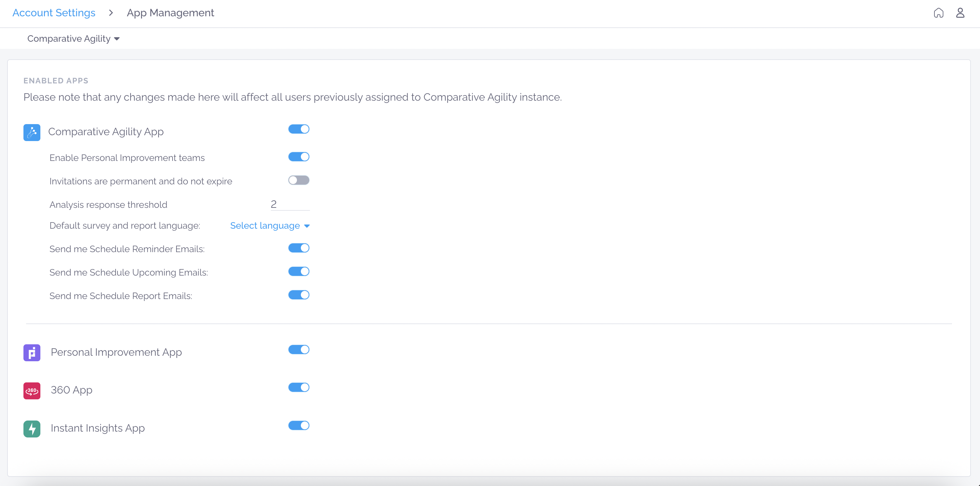This screenshot has width=980, height=486.
Task: Toggle Personal Improvement App switch
Action: [299, 350]
